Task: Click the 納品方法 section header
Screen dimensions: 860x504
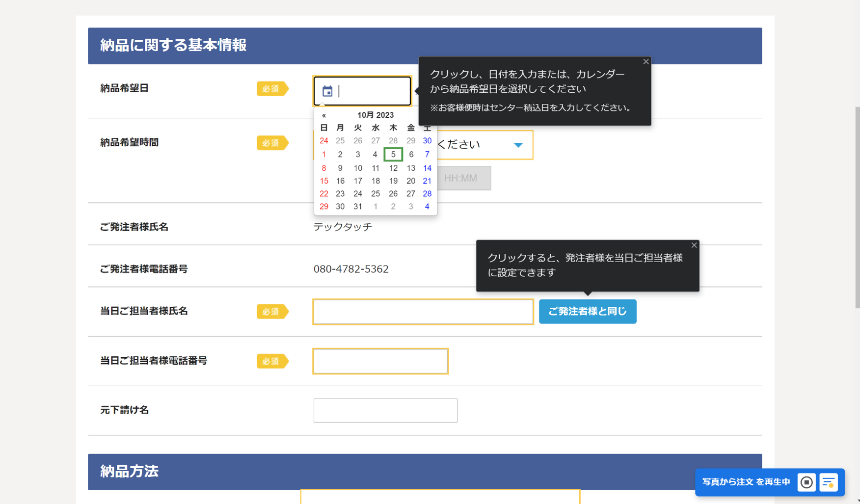Action: [130, 472]
